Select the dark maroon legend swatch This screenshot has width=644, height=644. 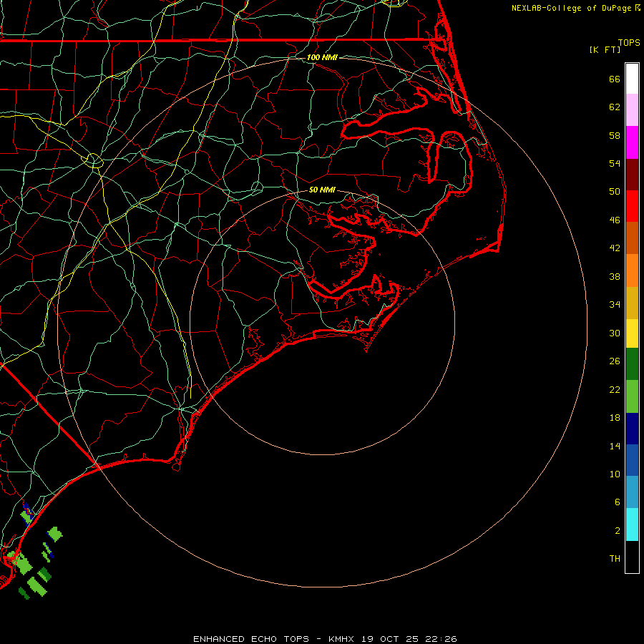[632, 174]
